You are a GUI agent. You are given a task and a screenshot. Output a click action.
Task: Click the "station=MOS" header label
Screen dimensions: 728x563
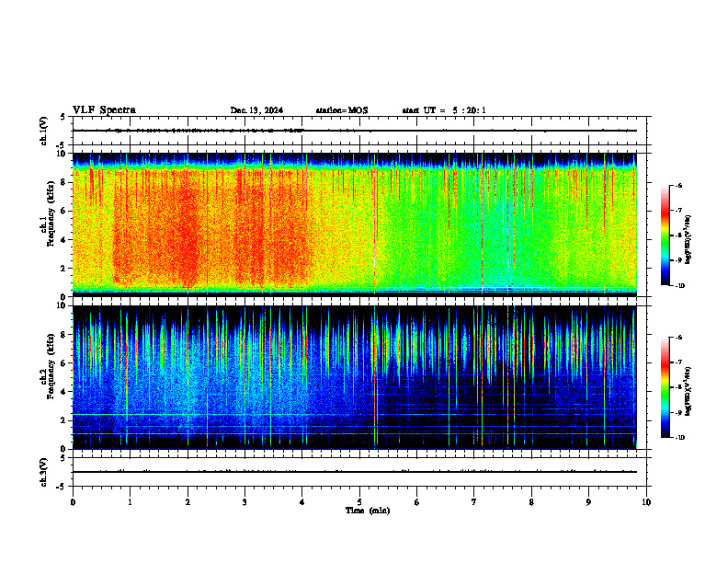(342, 110)
